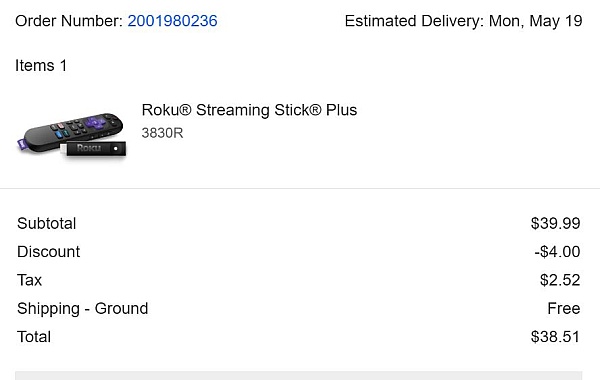Click the Roku Streaming Stick product image
The width and height of the screenshot is (600, 380).
point(72,135)
